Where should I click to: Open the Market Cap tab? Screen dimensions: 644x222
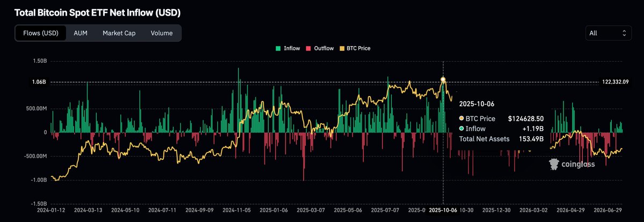pos(119,33)
